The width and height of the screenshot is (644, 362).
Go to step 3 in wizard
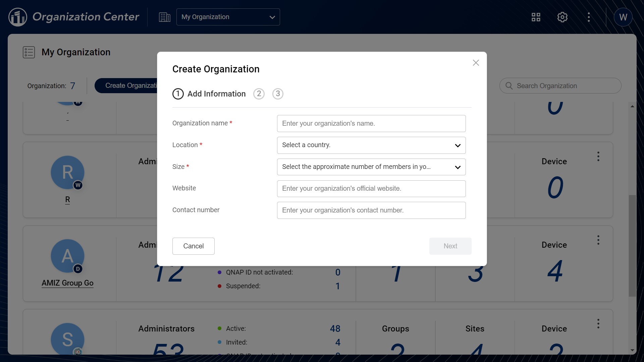tap(278, 94)
